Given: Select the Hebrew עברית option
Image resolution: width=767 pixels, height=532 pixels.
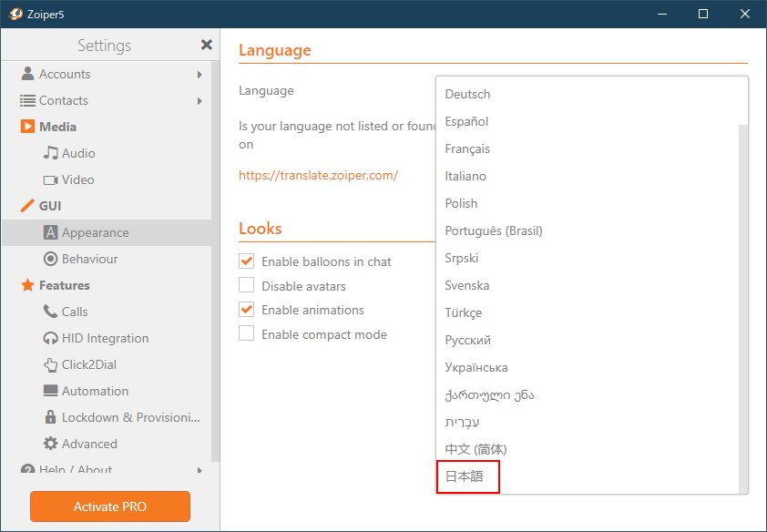Looking at the screenshot, I should pyautogui.click(x=587, y=422).
